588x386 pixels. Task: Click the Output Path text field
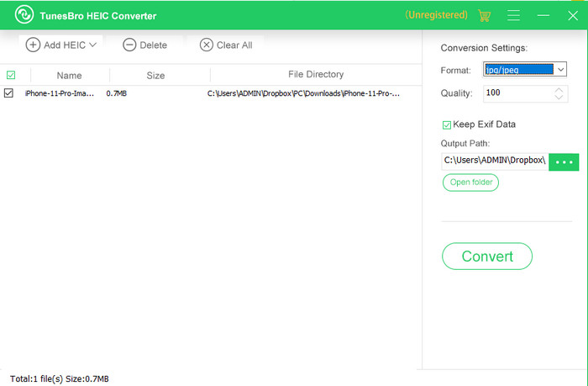point(495,161)
